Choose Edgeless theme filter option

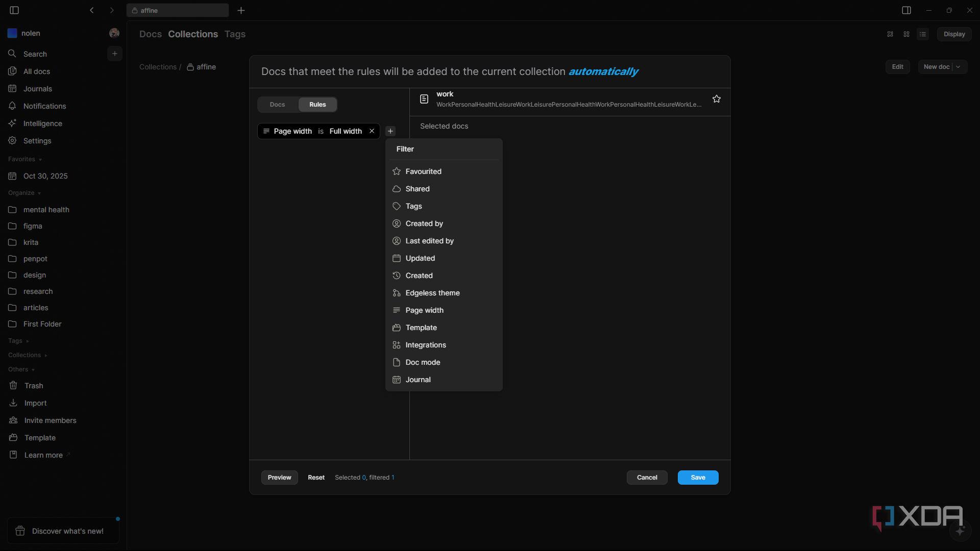click(x=444, y=293)
